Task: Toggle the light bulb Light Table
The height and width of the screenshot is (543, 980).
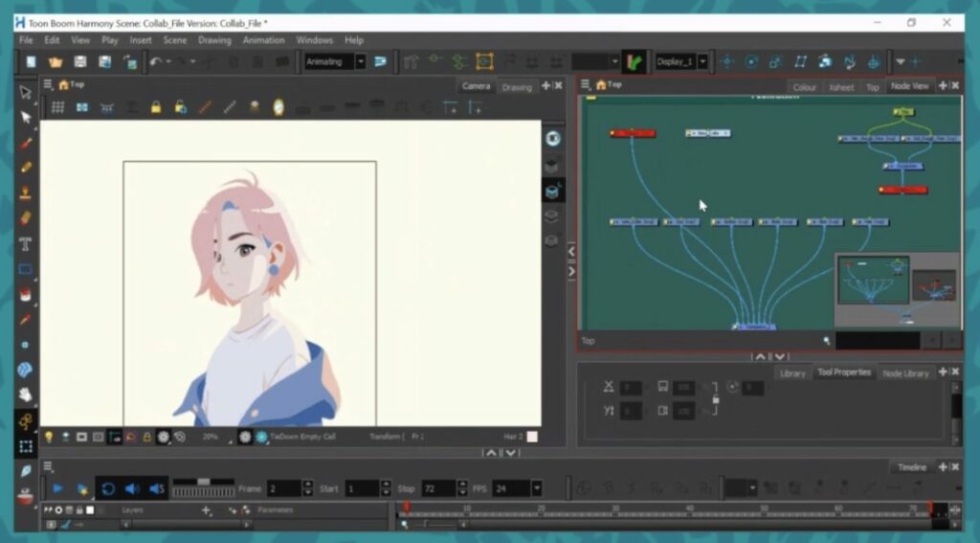Action: point(49,437)
